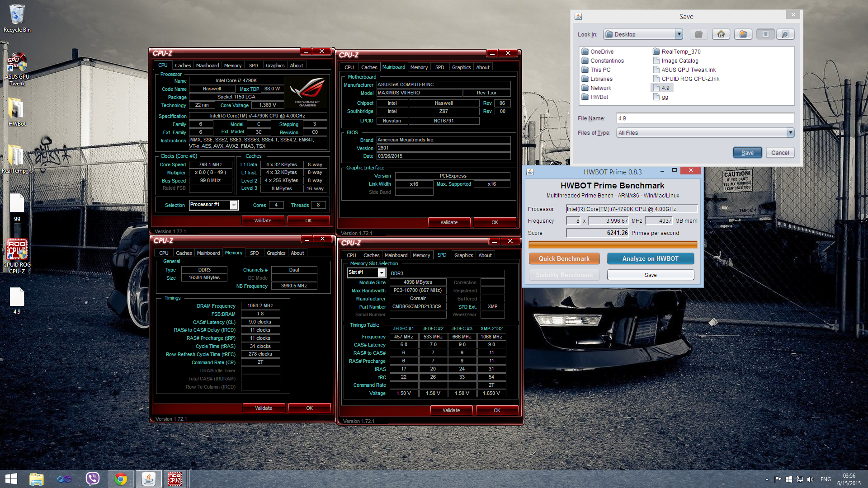Open Caches tab in the CPU window

point(183,66)
